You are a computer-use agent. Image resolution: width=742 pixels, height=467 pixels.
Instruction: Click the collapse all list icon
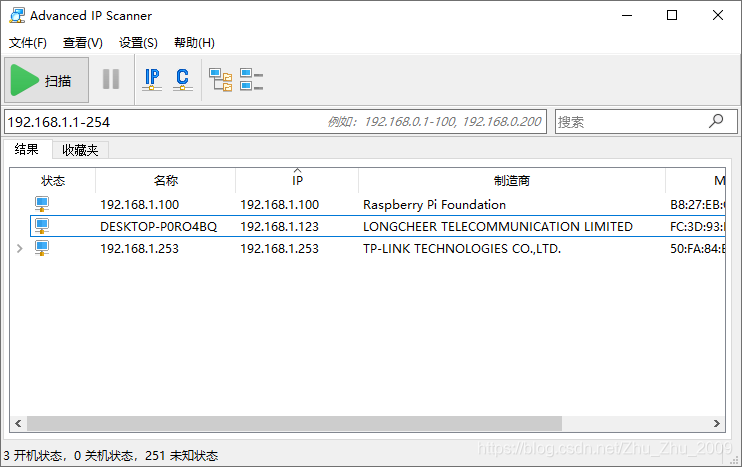pyautogui.click(x=251, y=79)
